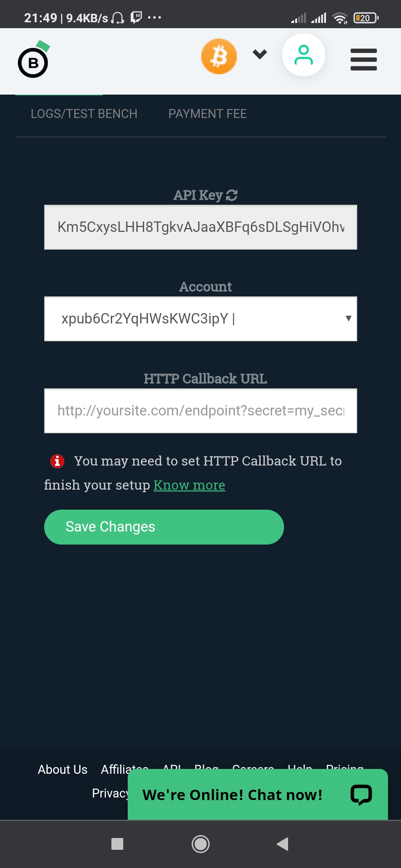Viewport: 401px width, 868px height.
Task: Click inside the API Key text field
Action: (200, 227)
